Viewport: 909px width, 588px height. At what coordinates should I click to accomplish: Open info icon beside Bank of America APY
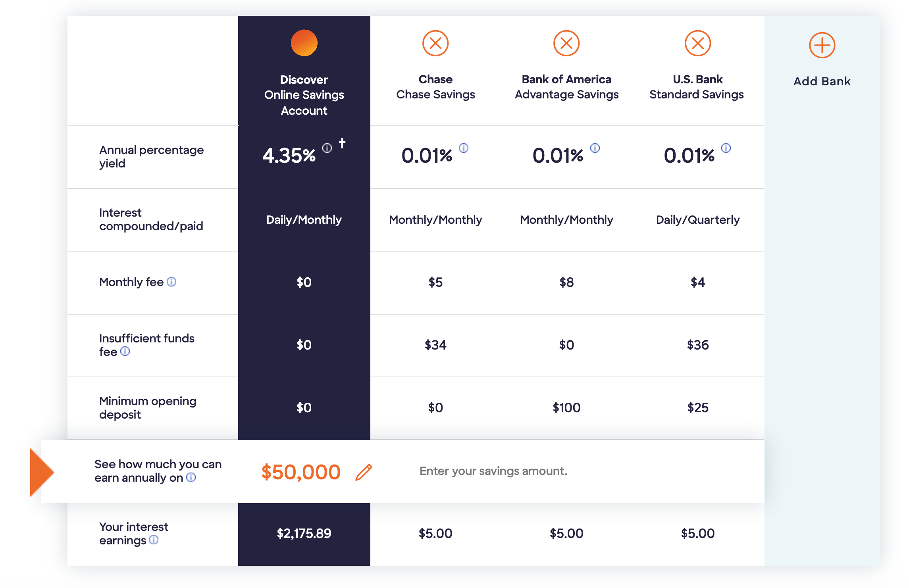point(595,148)
